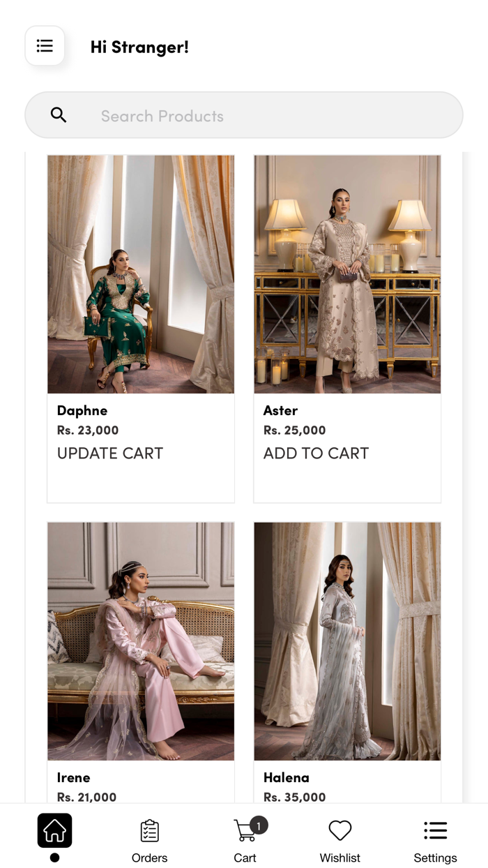Open the Wishlist heart icon
Viewport: 488px width, 868px height.
click(x=340, y=830)
